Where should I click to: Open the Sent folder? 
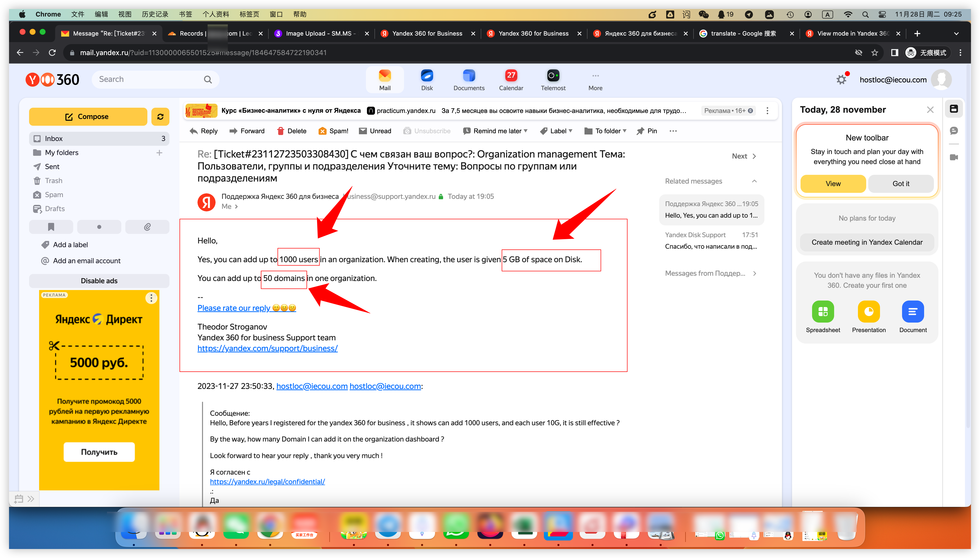[x=52, y=166]
